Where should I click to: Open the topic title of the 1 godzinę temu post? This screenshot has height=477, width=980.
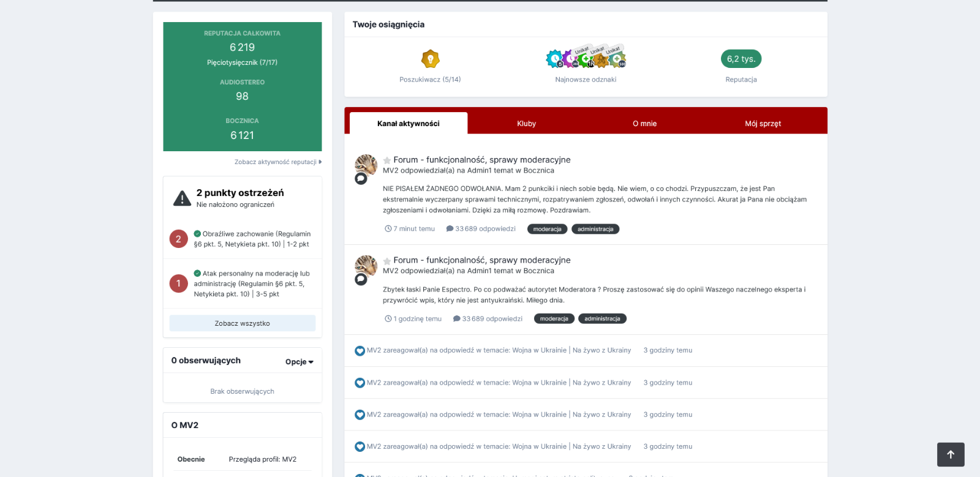(482, 260)
